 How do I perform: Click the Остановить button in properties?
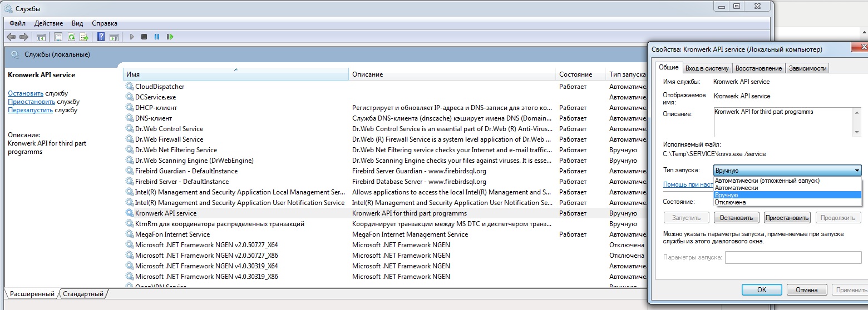click(x=737, y=218)
